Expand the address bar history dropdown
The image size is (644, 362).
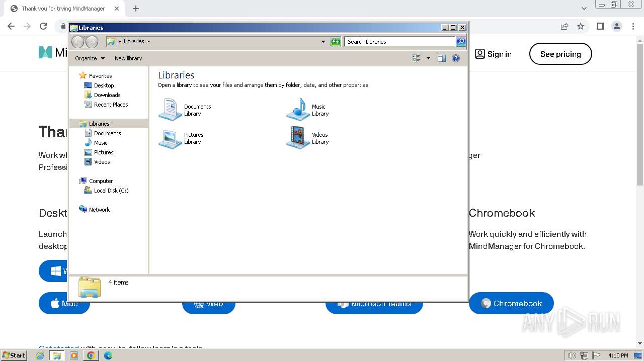pos(323,42)
